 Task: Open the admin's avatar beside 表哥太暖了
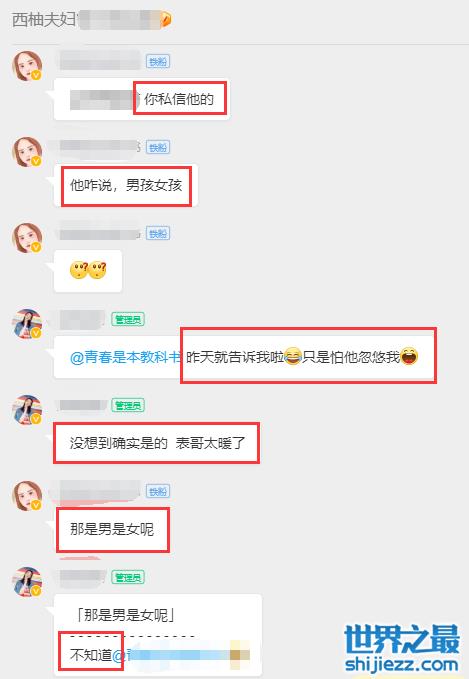point(27,410)
